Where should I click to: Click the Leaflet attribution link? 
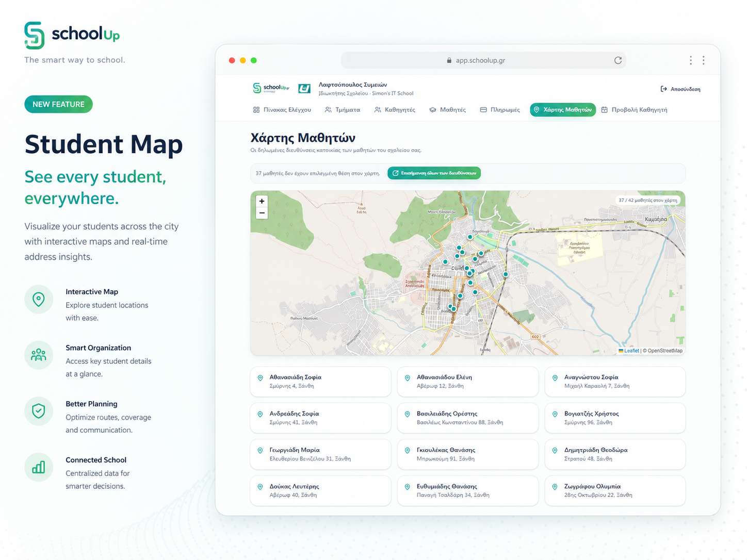click(x=628, y=351)
